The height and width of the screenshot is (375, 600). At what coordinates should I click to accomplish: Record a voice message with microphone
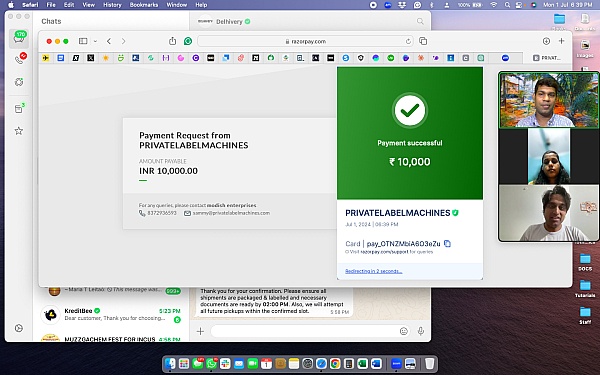[421, 331]
